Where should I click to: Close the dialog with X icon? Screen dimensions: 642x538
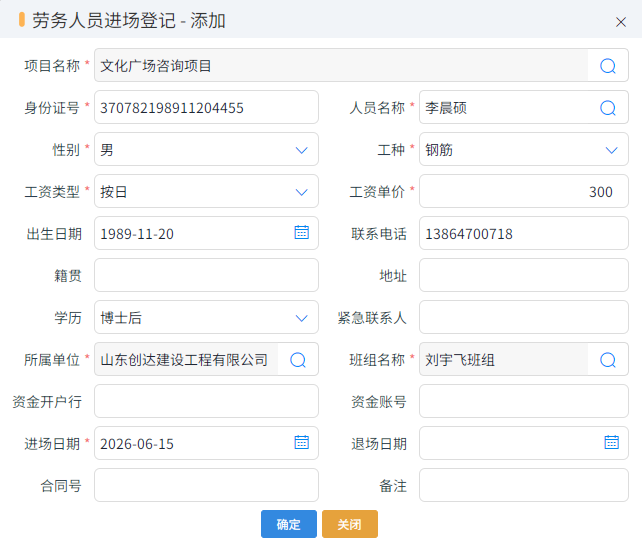[x=621, y=22]
